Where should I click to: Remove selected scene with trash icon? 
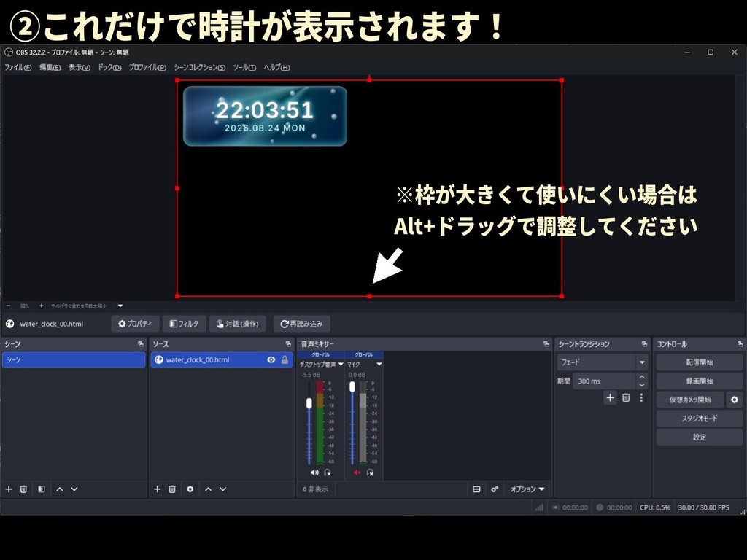point(23,489)
